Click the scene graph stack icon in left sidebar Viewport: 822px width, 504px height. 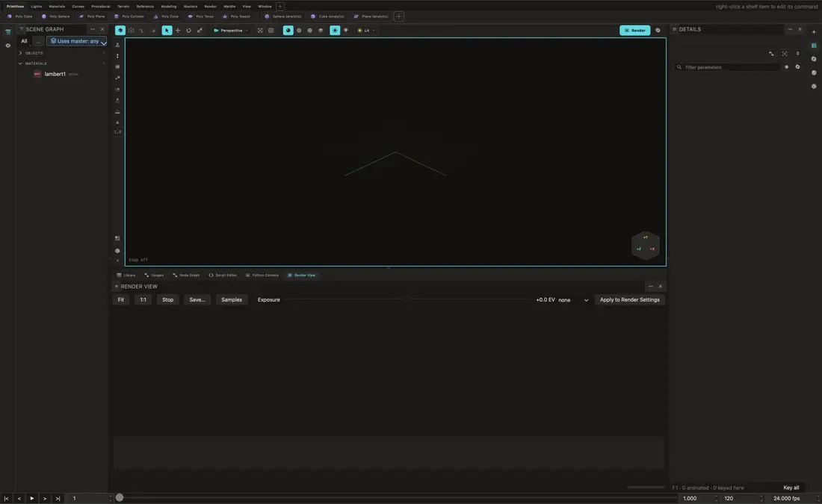8,32
